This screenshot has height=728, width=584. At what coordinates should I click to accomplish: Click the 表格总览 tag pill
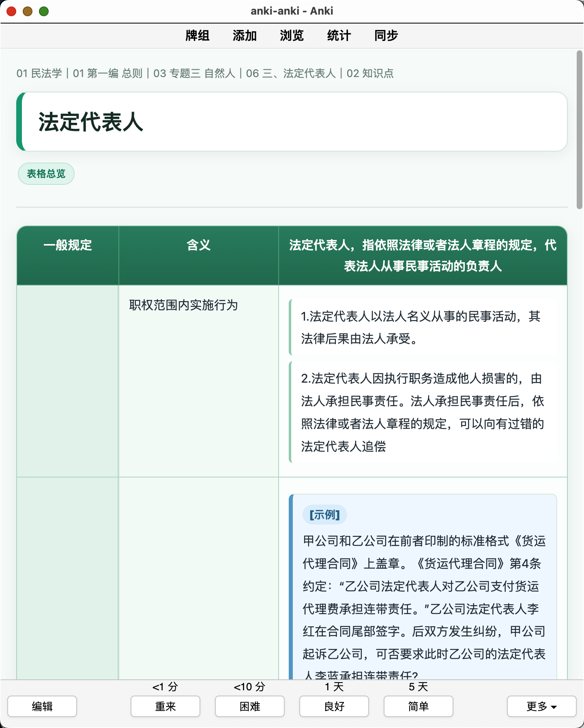pyautogui.click(x=46, y=174)
